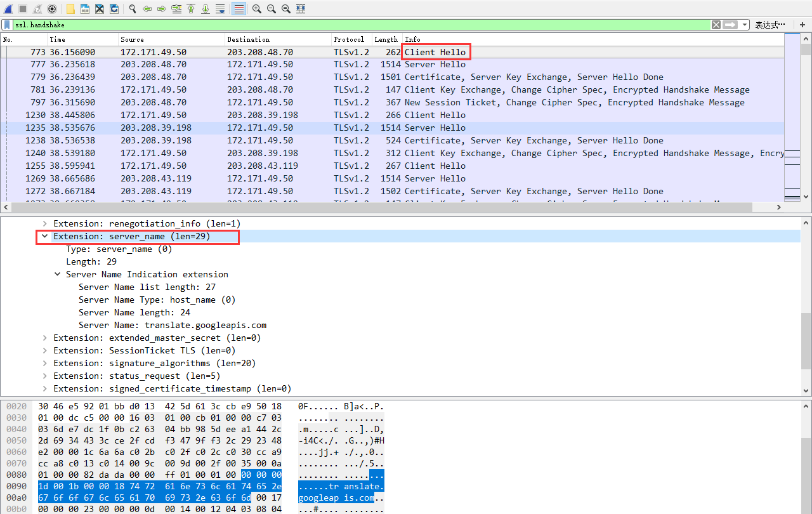Select packet 1255 Client Hello
The image size is (812, 514).
coord(393,166)
